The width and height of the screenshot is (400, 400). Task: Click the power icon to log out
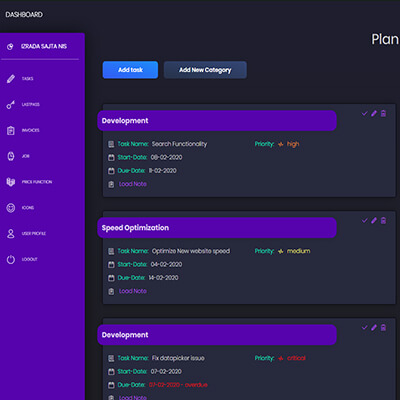[11, 259]
